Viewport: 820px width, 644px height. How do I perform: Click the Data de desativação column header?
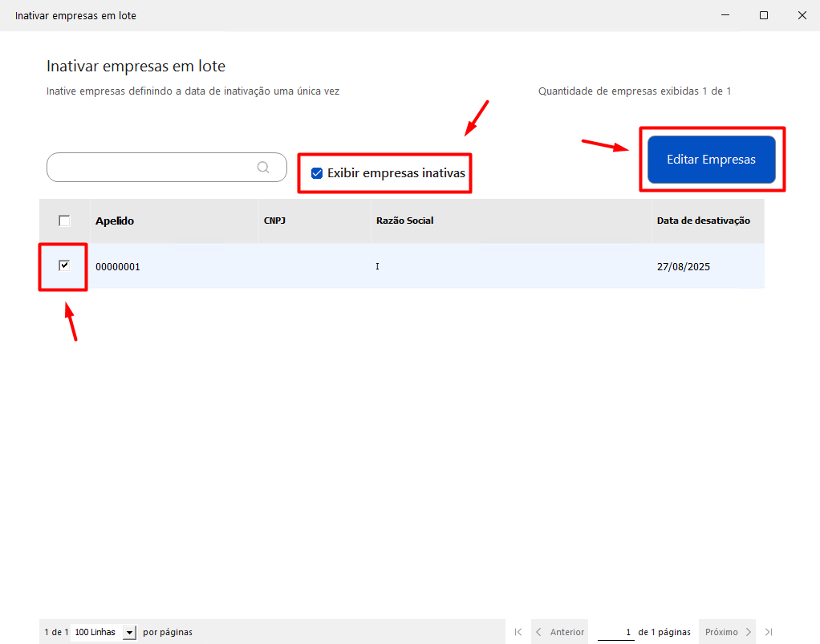point(703,221)
